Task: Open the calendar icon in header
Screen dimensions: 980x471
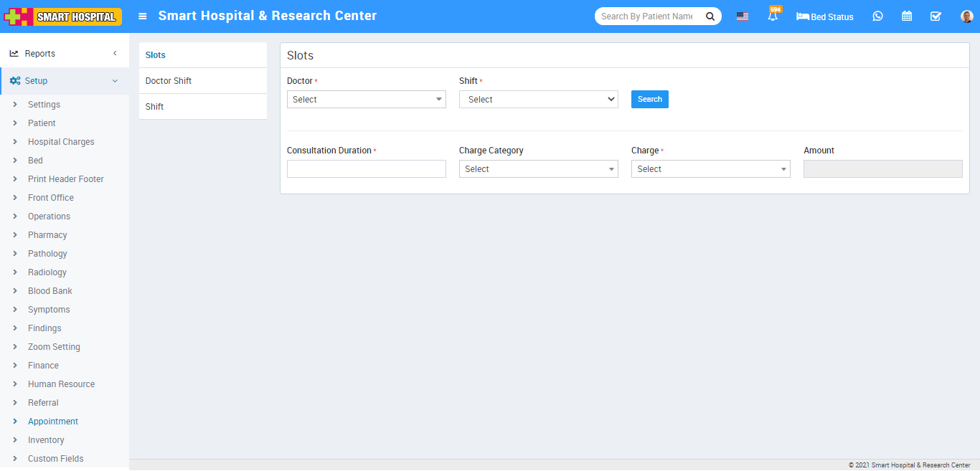Action: pyautogui.click(x=907, y=16)
